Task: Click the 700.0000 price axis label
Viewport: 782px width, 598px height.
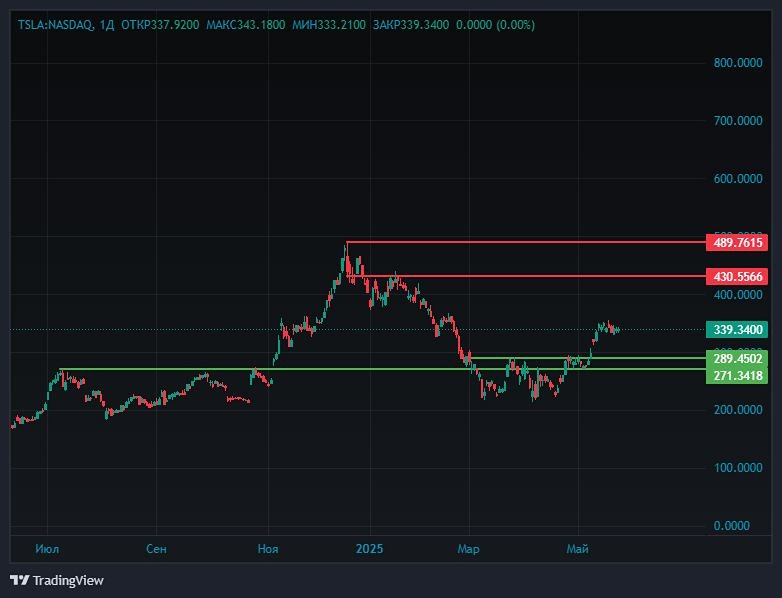Action: pyautogui.click(x=738, y=121)
